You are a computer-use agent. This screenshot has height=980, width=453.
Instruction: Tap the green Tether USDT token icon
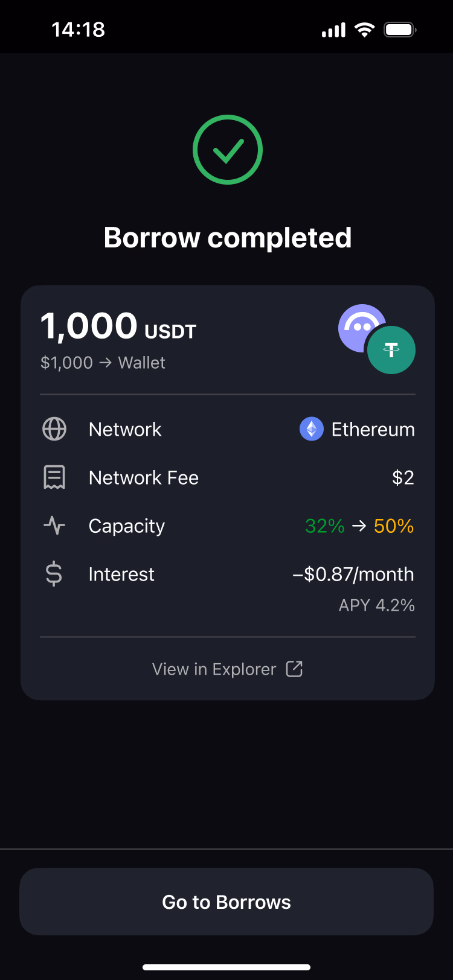click(391, 350)
